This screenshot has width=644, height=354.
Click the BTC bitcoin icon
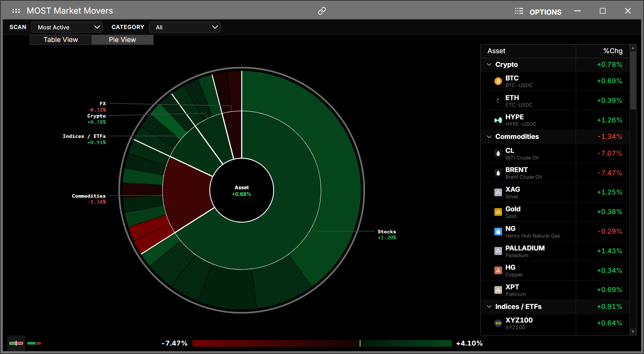click(x=498, y=81)
